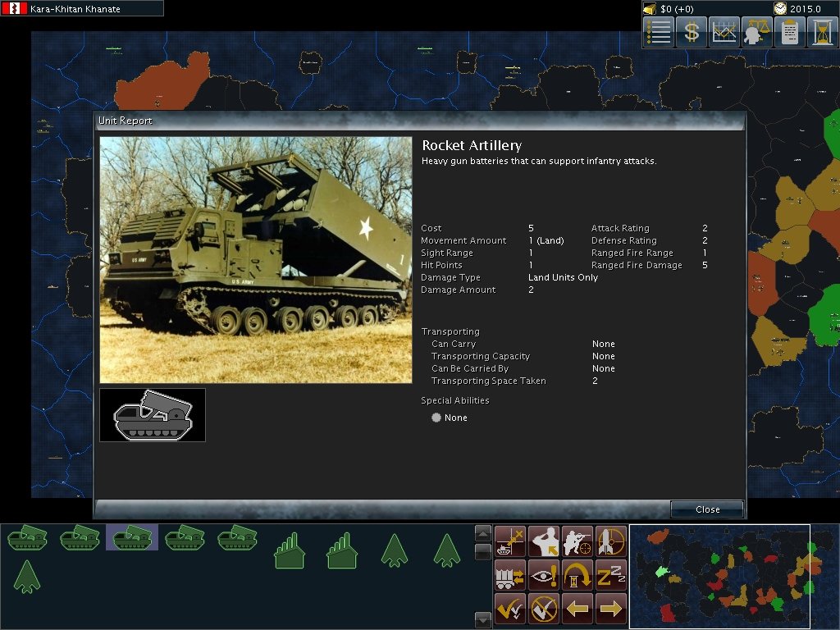Viewport: 840px width, 630px height.
Task: Click the truck with swap arrows icon
Action: 510,575
